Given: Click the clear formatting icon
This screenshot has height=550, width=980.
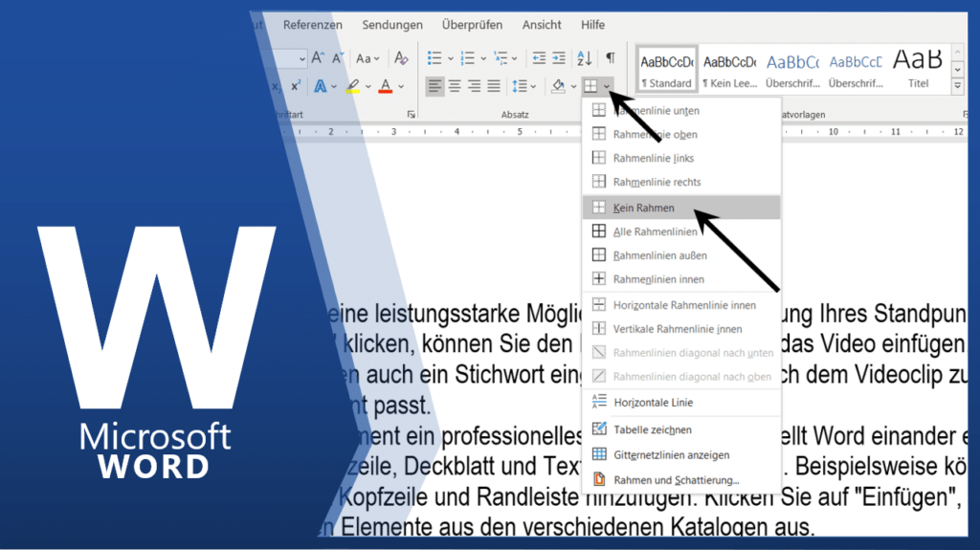Looking at the screenshot, I should tap(402, 58).
